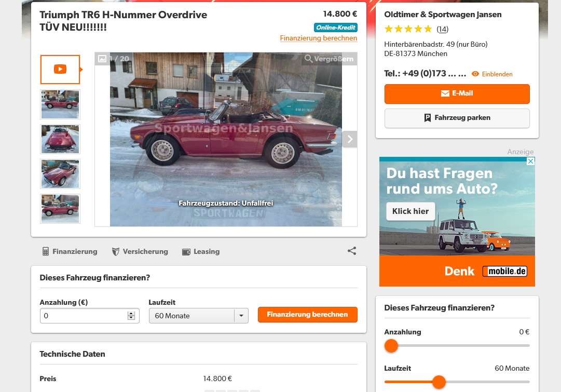Click the Leasing wallet icon
This screenshot has width=561, height=392.
186,252
